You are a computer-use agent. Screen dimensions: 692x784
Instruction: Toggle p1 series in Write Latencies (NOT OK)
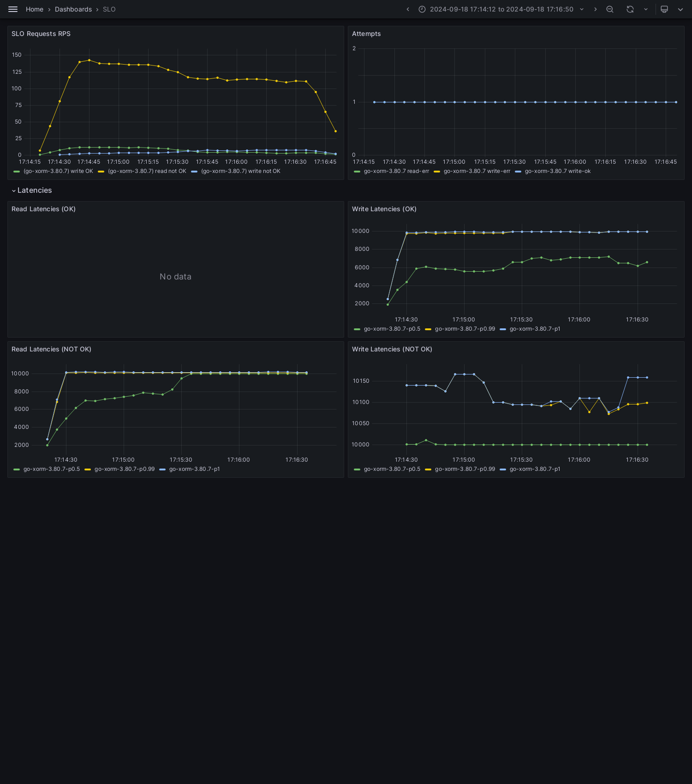point(535,469)
